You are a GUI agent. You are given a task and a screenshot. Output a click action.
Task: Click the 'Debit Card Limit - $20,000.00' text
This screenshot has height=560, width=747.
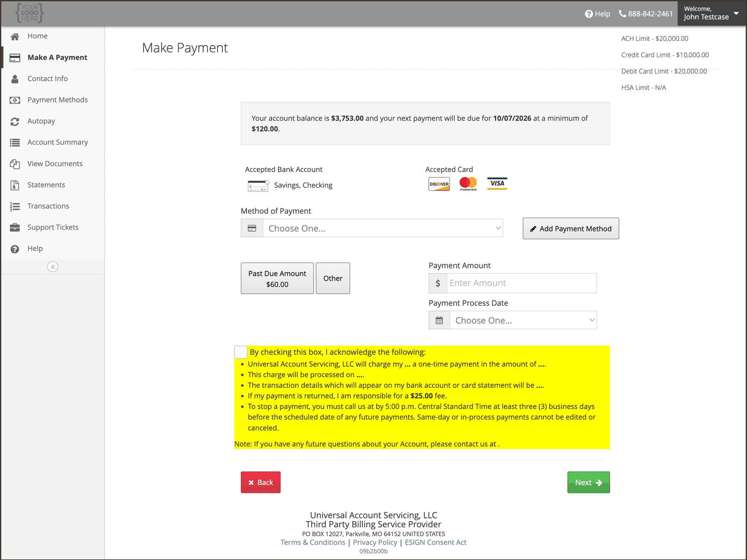click(664, 71)
